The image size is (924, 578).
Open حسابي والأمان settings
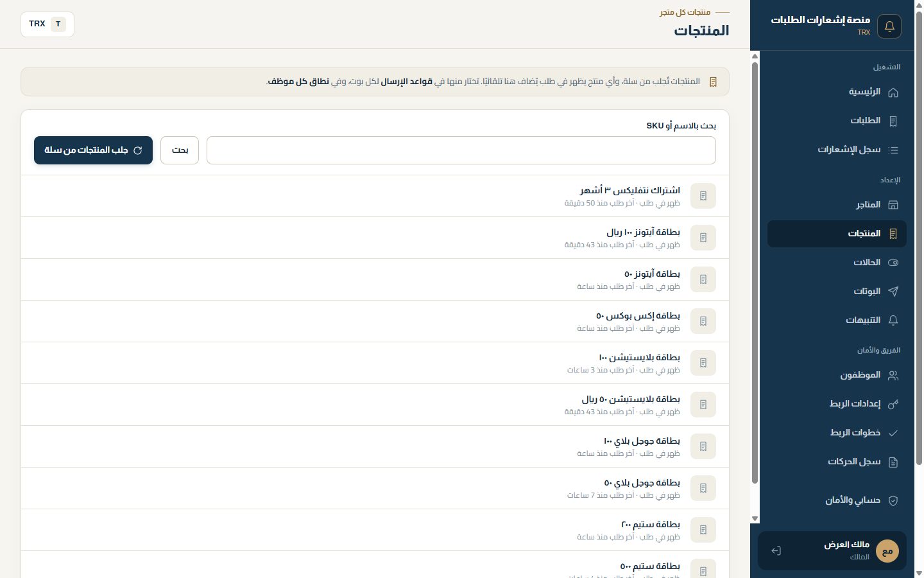[837, 500]
